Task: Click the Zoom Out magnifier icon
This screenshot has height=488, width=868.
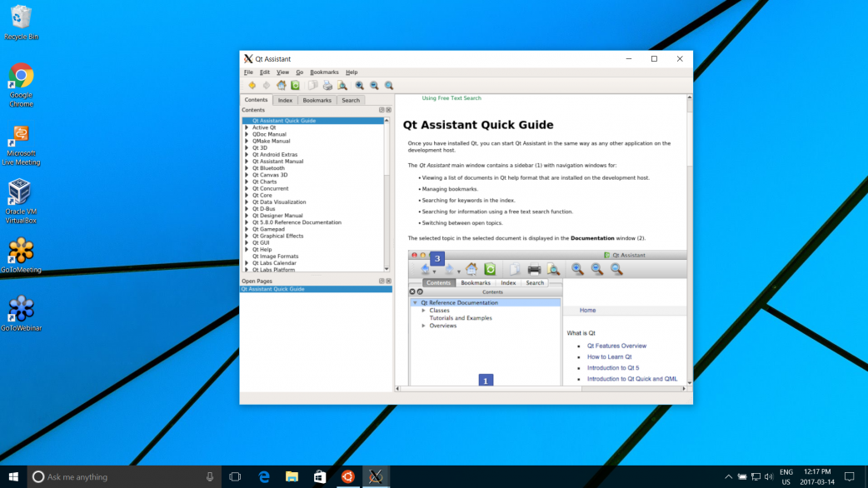Action: [x=374, y=85]
